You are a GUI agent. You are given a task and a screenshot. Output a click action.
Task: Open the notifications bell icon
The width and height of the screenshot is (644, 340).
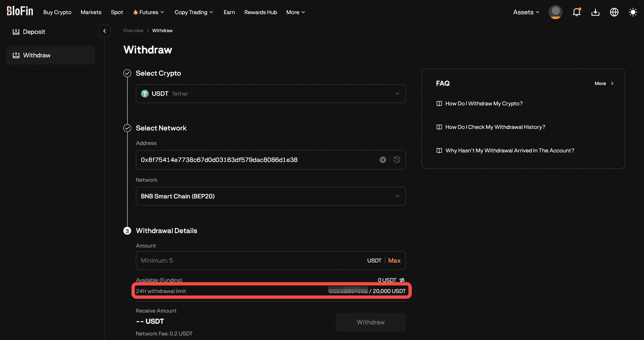click(x=576, y=12)
